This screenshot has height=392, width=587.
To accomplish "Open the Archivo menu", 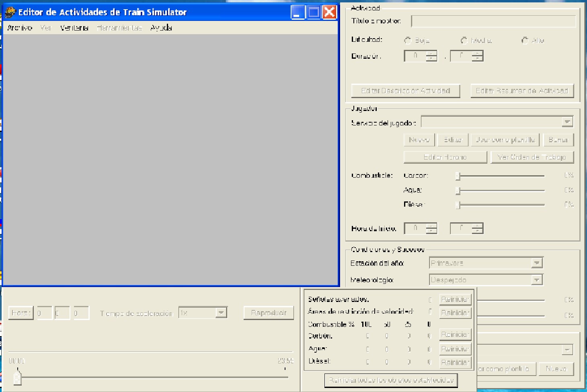I will (x=20, y=28).
